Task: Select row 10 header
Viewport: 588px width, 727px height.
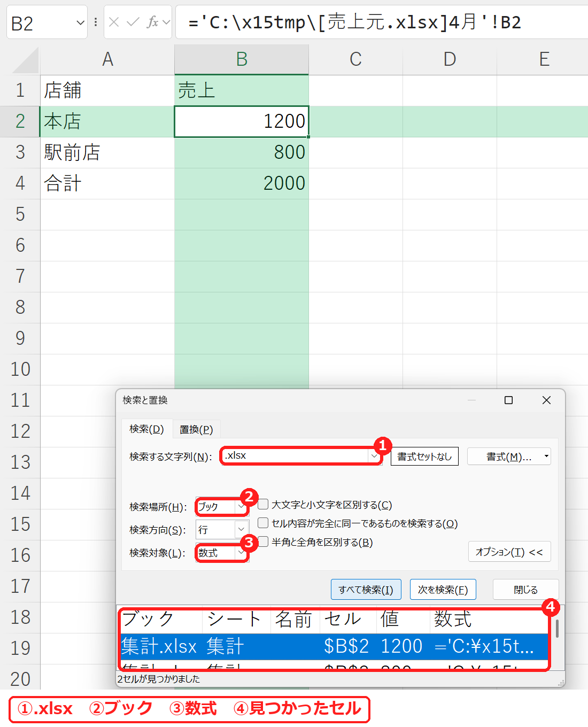Action: click(20, 369)
